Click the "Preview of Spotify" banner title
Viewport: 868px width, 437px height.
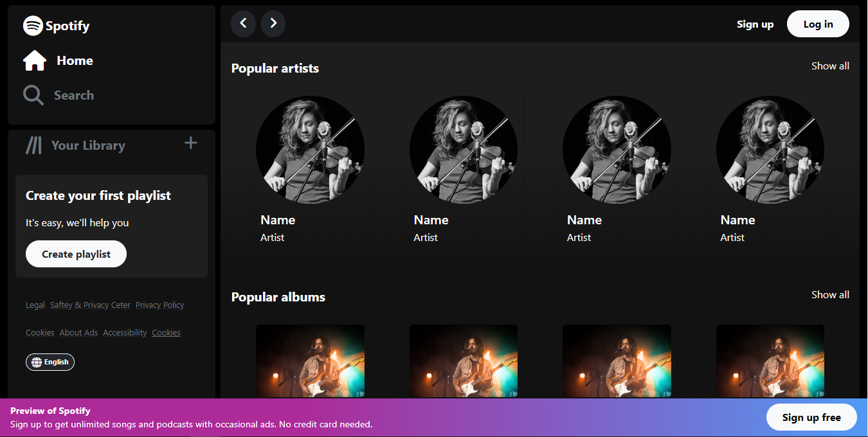(50, 411)
